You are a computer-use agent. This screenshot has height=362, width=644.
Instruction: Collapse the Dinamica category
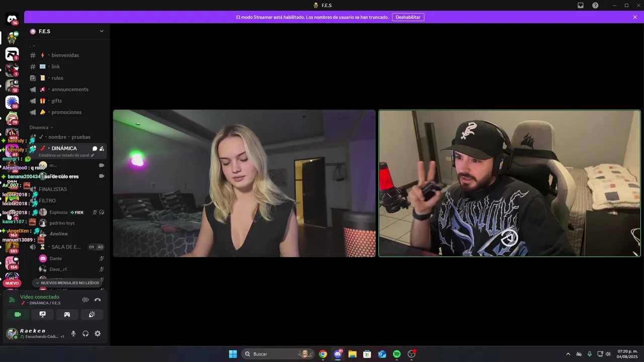point(41,128)
